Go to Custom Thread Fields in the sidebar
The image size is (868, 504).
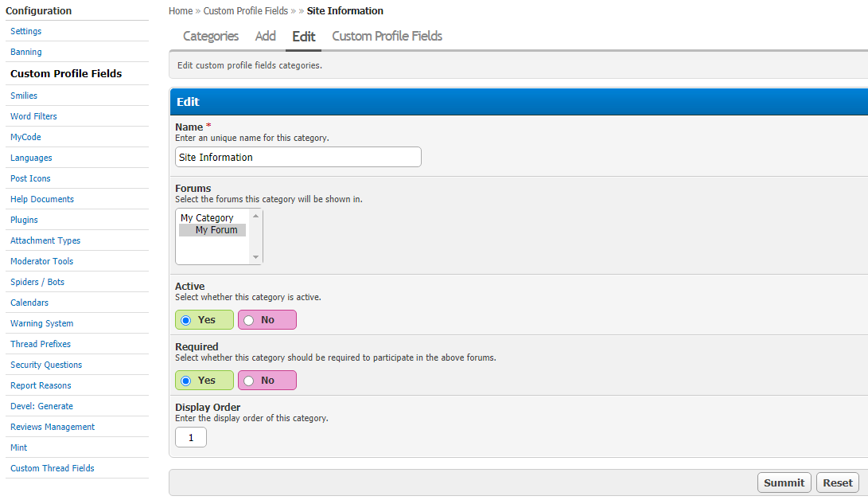click(x=53, y=468)
